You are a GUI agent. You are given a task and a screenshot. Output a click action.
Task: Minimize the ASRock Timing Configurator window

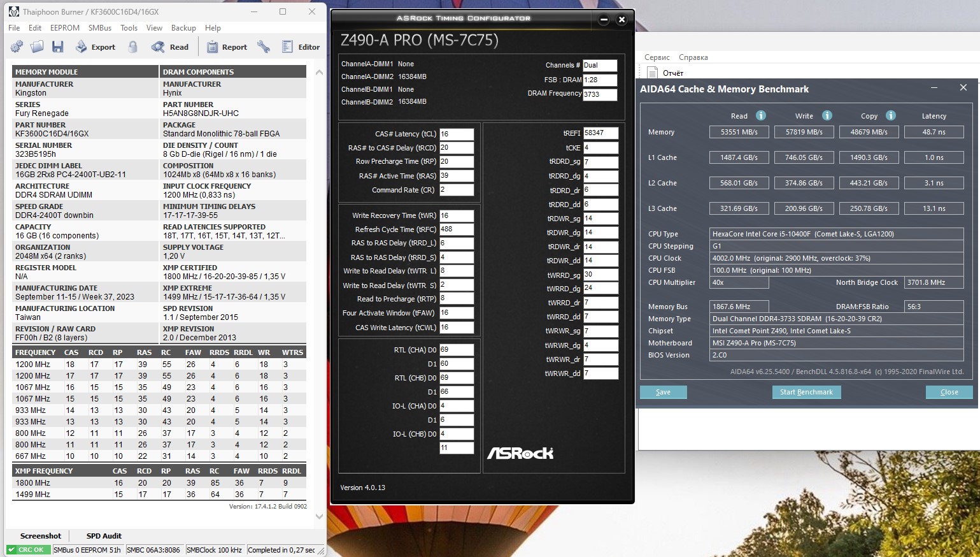pyautogui.click(x=604, y=19)
